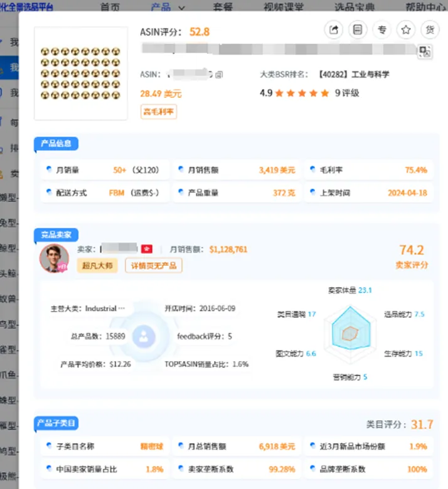Click the 月总销售额 6,918 美元 value
Viewport: 448px width, 489px height.
(x=277, y=446)
